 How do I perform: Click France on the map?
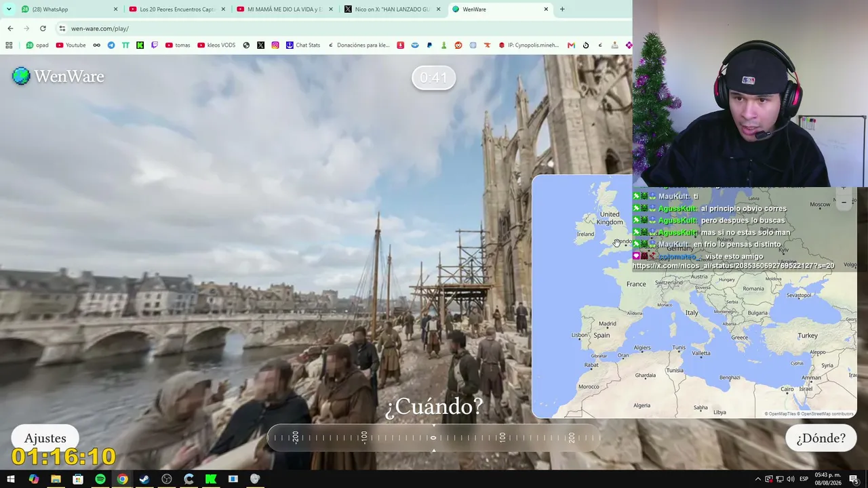[636, 284]
